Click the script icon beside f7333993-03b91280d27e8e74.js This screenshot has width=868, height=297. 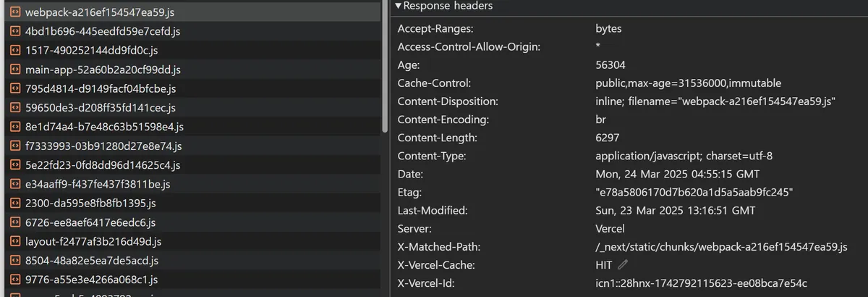[14, 146]
